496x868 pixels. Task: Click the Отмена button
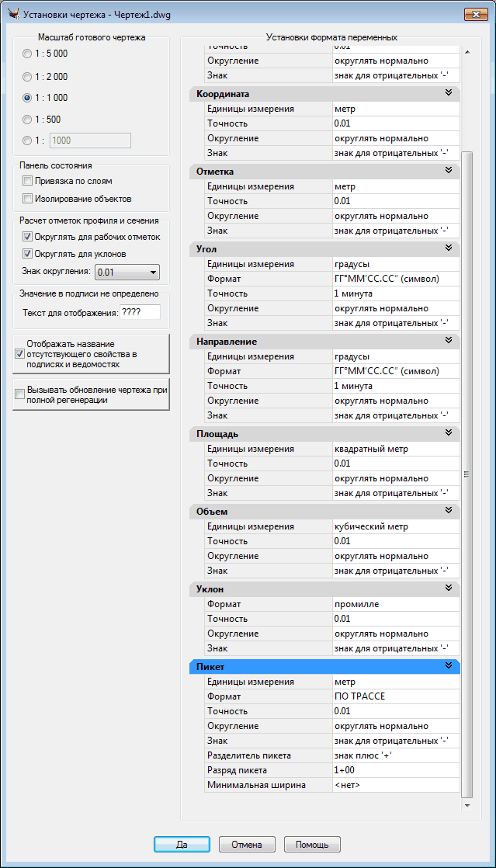coord(247,844)
